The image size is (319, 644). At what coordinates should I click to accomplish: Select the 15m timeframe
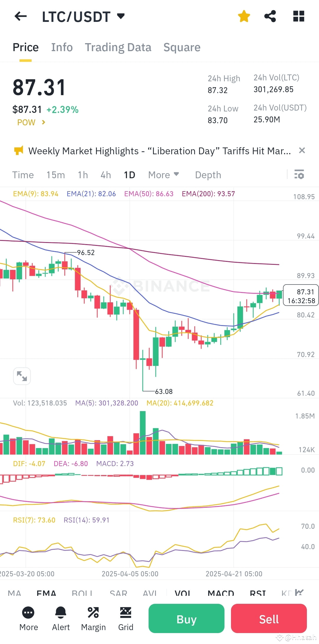[56, 175]
